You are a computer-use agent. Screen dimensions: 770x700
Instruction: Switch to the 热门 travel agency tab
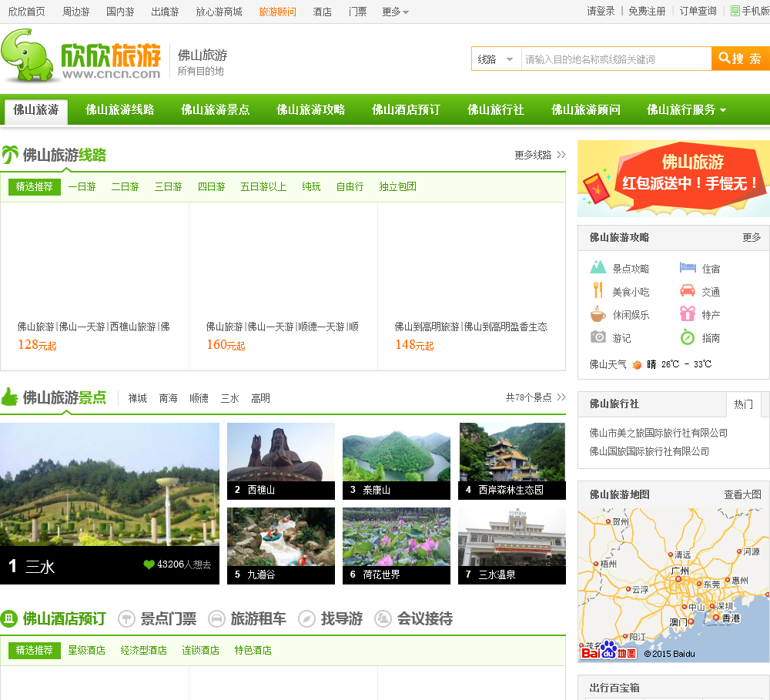(x=744, y=404)
